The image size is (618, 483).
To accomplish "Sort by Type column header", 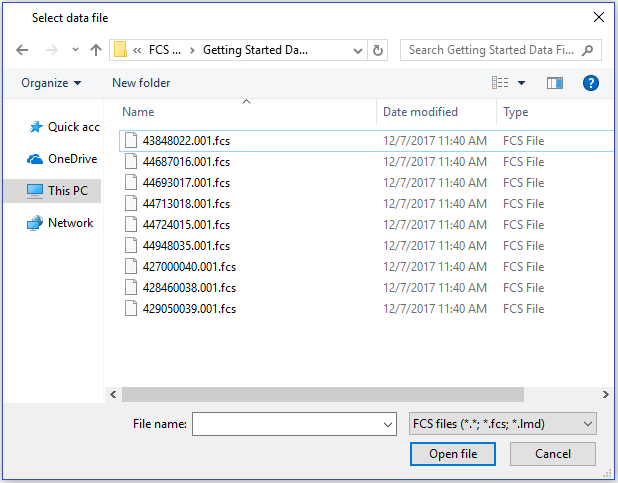I will [516, 112].
